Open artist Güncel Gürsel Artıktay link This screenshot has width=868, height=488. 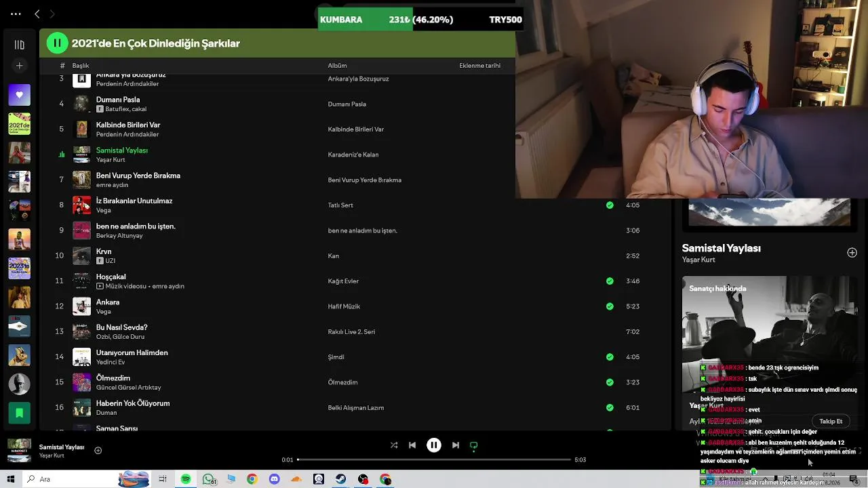click(x=128, y=387)
